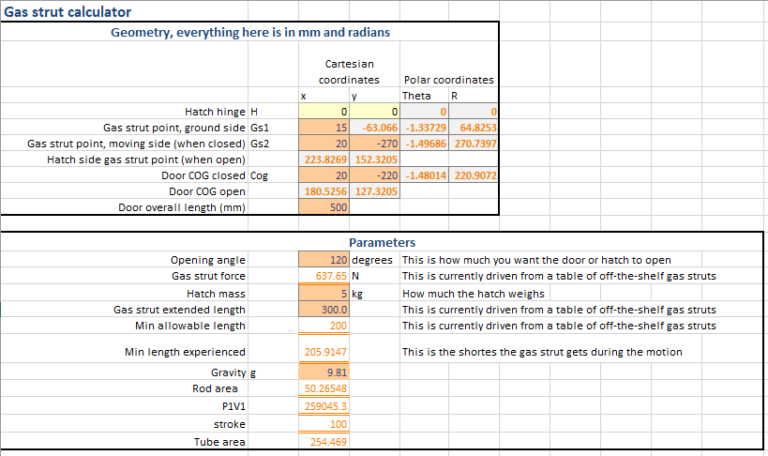Screen dimensions: 768x456
Task: Select the Min allowable length cell 200
Action: click(324, 327)
